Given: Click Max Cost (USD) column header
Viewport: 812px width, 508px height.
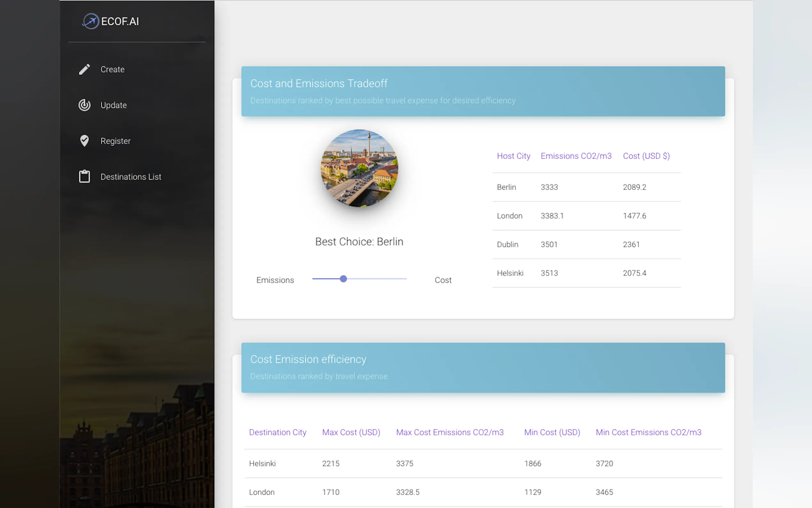Looking at the screenshot, I should [x=351, y=432].
